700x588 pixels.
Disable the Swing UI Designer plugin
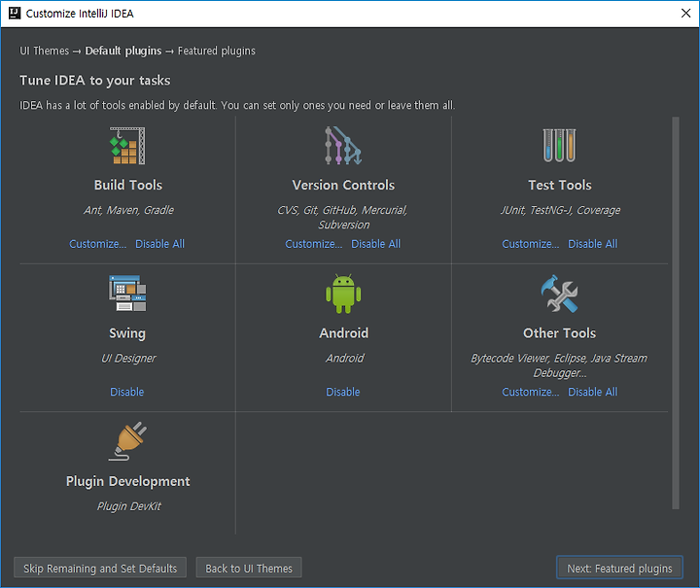click(127, 392)
